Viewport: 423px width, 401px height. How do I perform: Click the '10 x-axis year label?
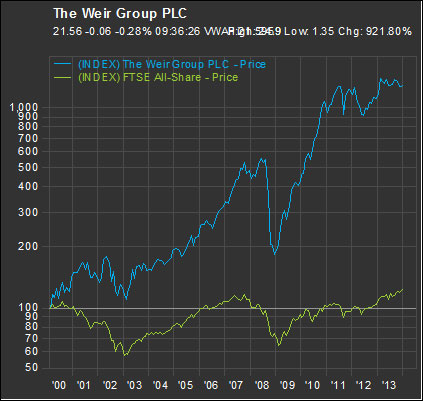312,386
